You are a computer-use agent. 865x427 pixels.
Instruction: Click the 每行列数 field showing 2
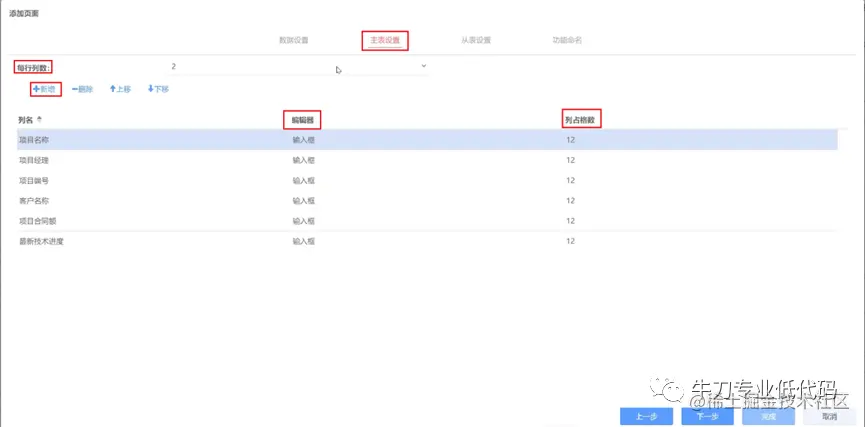(298, 67)
